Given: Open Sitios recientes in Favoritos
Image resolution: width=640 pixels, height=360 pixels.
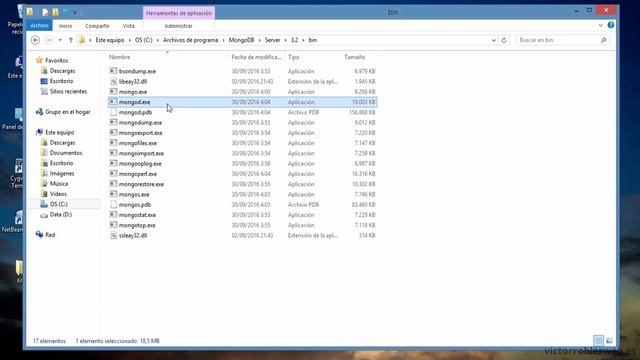Looking at the screenshot, I should pyautogui.click(x=68, y=91).
